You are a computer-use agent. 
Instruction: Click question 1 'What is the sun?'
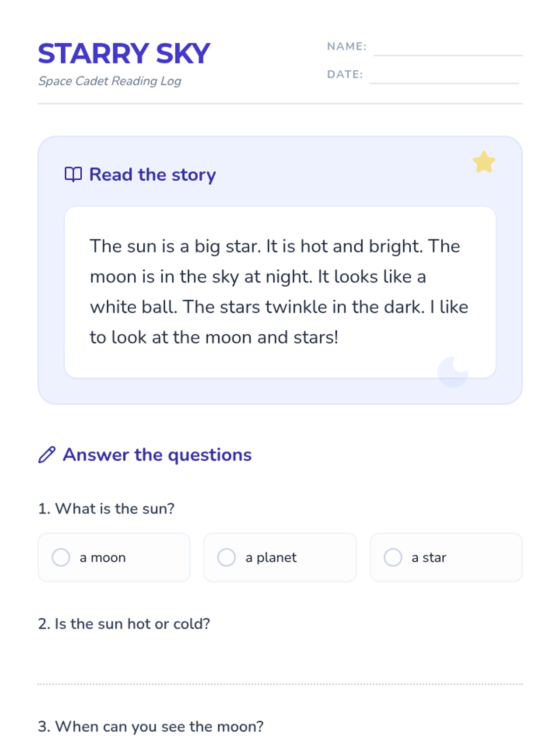pos(106,508)
